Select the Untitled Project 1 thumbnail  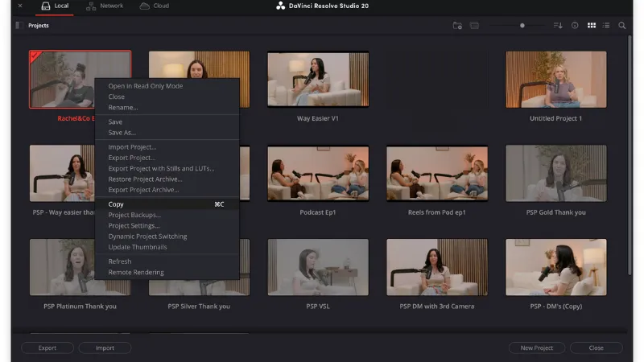coord(555,79)
